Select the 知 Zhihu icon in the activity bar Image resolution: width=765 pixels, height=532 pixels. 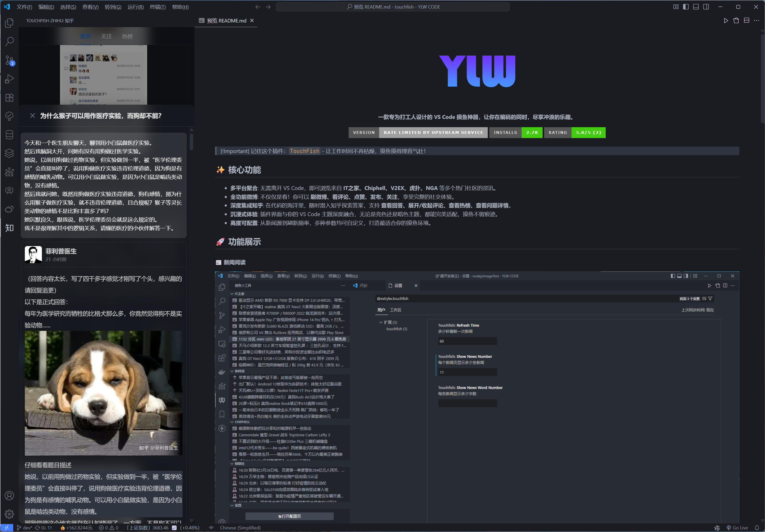[9, 228]
